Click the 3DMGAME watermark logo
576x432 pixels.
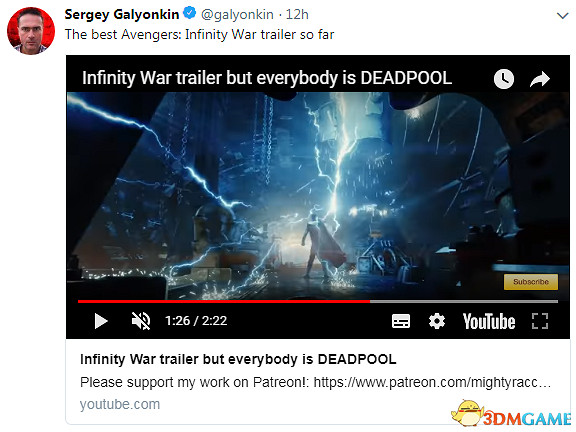511,414
